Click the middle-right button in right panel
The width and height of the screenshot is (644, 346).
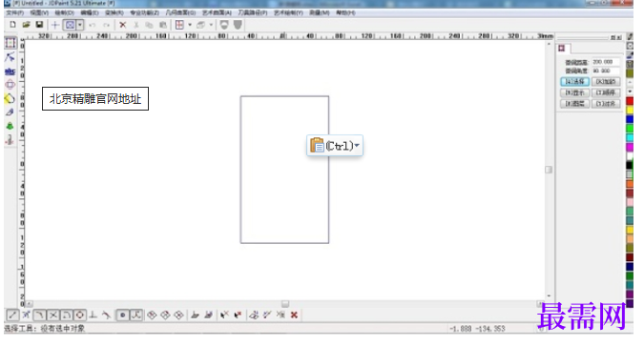[606, 92]
